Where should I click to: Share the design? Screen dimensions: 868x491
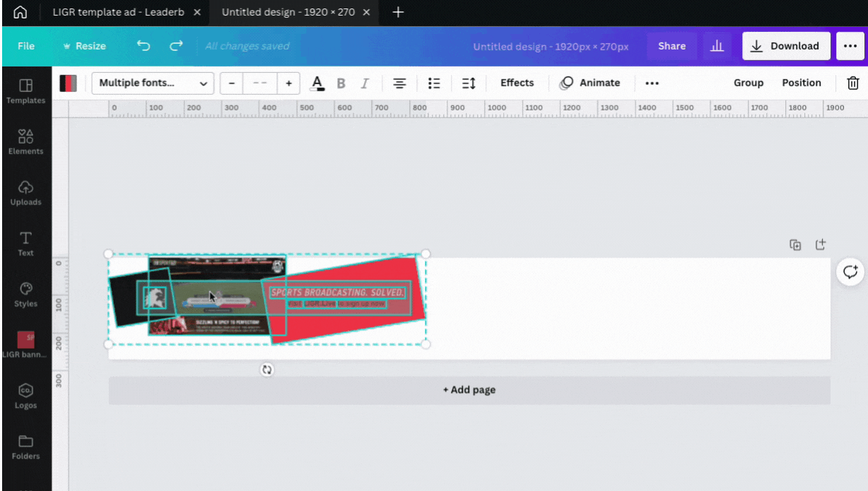click(x=671, y=46)
